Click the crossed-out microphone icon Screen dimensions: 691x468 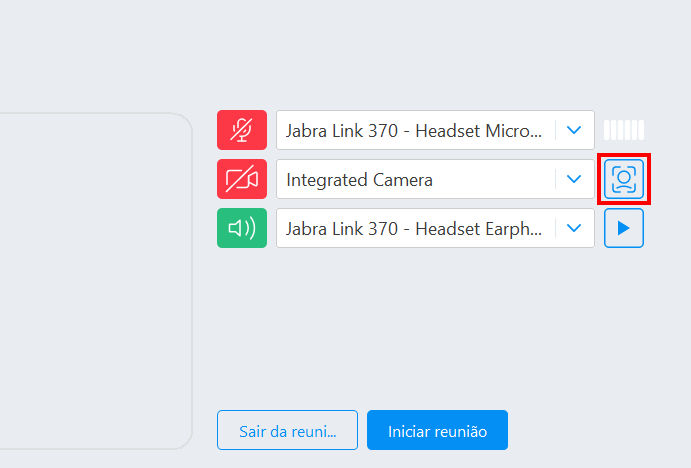(x=241, y=130)
